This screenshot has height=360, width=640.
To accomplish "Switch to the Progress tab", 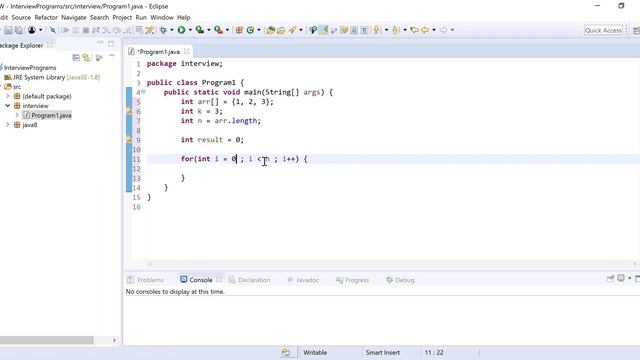I will [x=353, y=280].
